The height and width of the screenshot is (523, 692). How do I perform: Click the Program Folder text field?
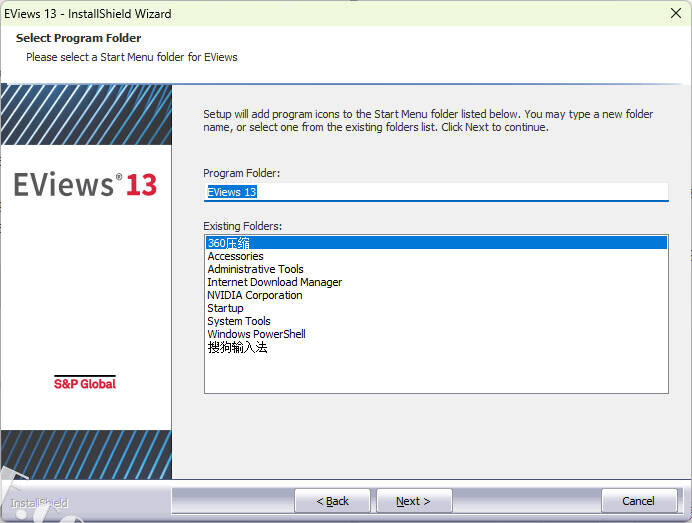(435, 191)
